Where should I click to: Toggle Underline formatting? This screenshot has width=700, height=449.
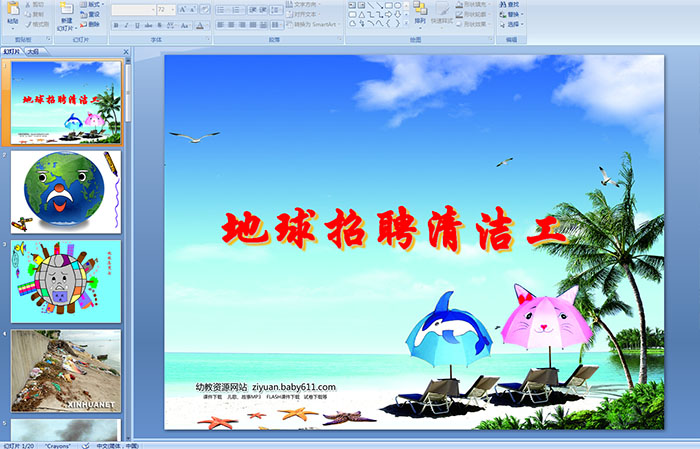(x=137, y=25)
